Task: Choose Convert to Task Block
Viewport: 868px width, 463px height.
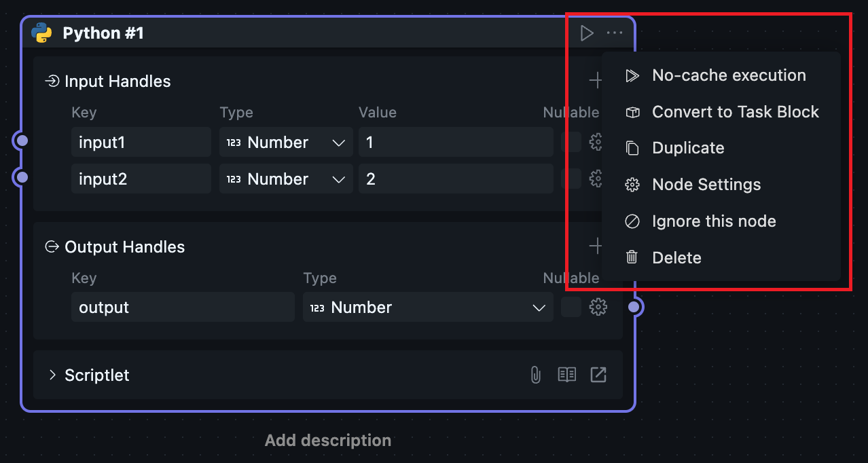Action: 735,112
